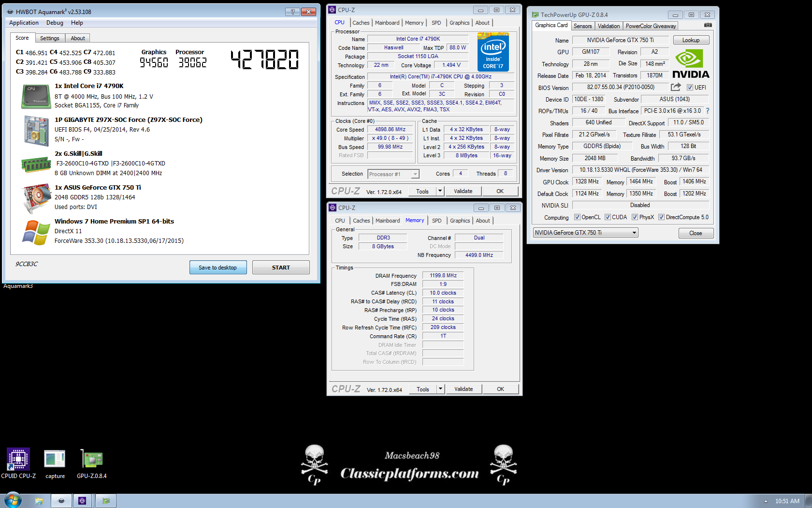Switch to GPU-Z taskbar button
The height and width of the screenshot is (508, 812).
(106, 501)
